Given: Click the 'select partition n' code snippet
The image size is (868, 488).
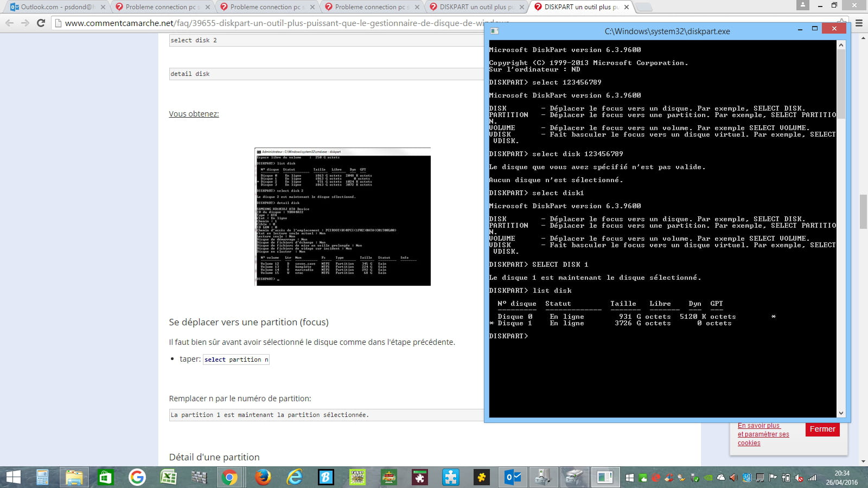Looking at the screenshot, I should click(236, 359).
